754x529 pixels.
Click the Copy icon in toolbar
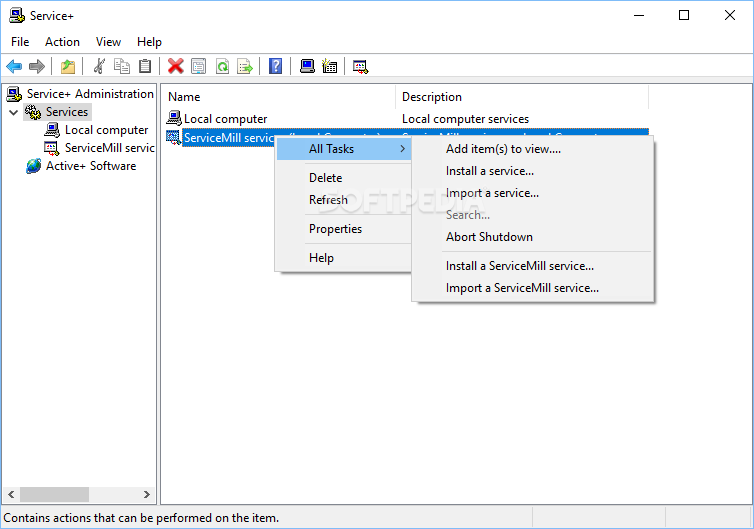[122, 66]
